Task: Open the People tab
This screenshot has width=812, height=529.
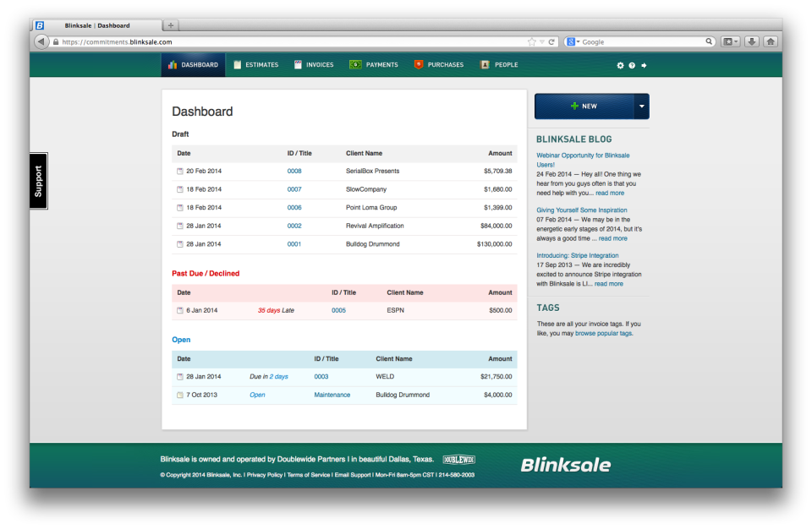Action: coord(499,65)
